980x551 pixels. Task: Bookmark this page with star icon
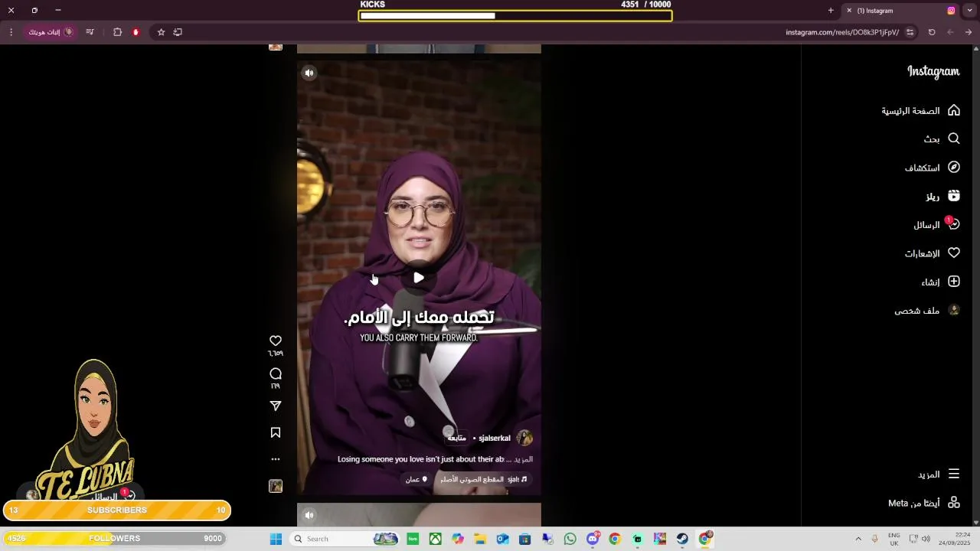click(x=161, y=32)
